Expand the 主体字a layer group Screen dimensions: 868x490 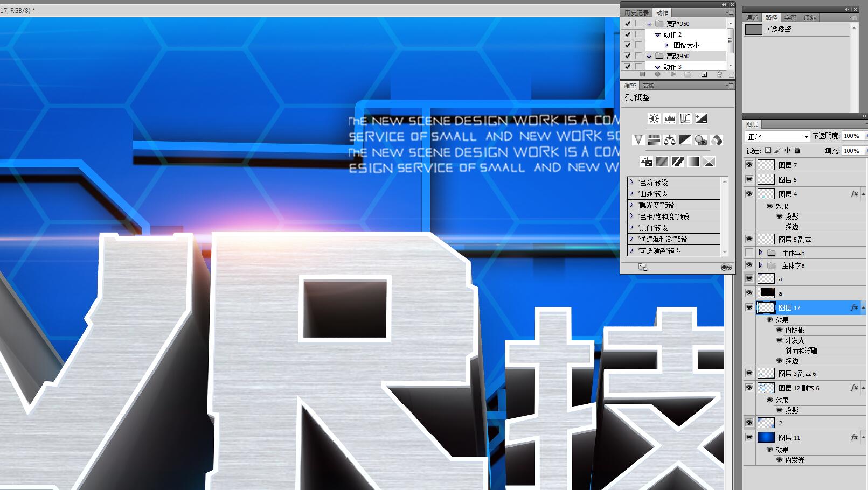[761, 265]
